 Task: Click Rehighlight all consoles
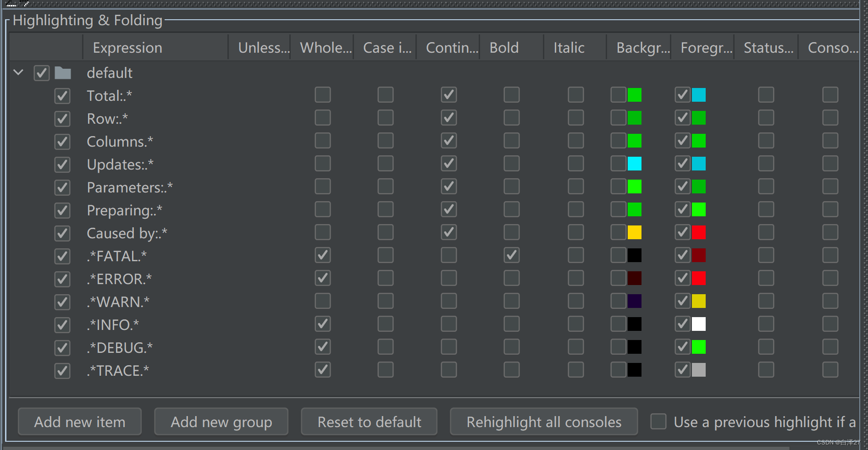(543, 422)
